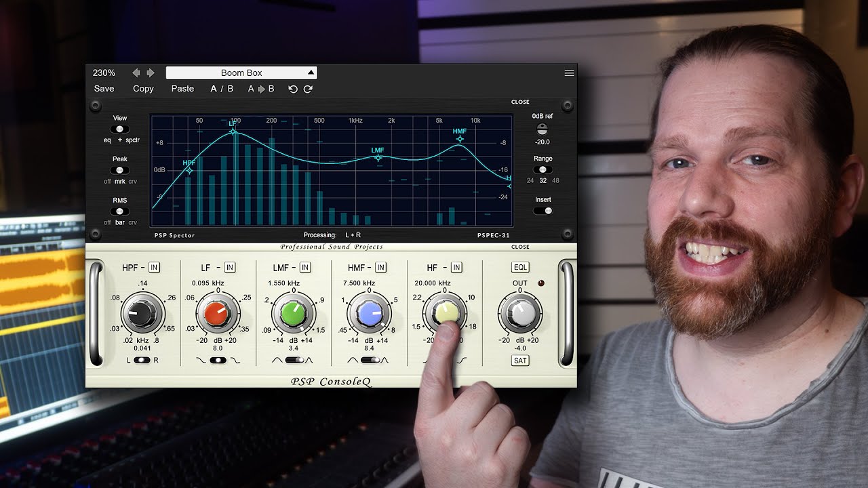The image size is (868, 488).
Task: Close the PSP Spector panel
Action: point(520,102)
